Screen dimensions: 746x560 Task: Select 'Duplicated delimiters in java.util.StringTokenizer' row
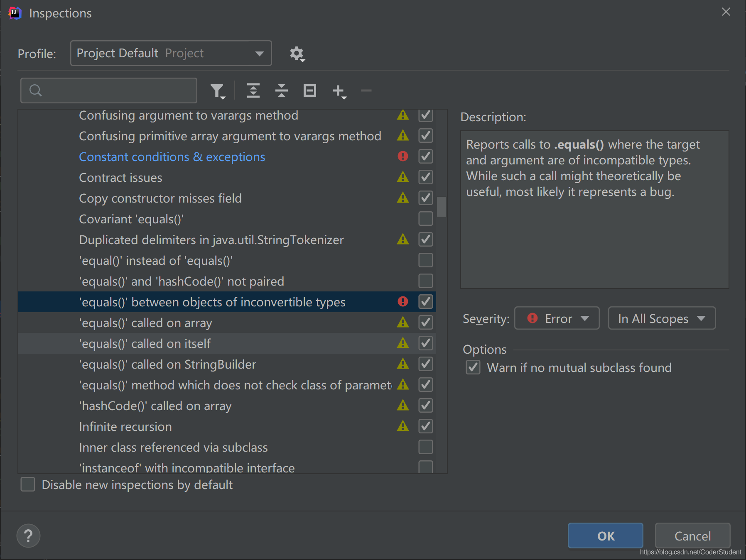(227, 240)
